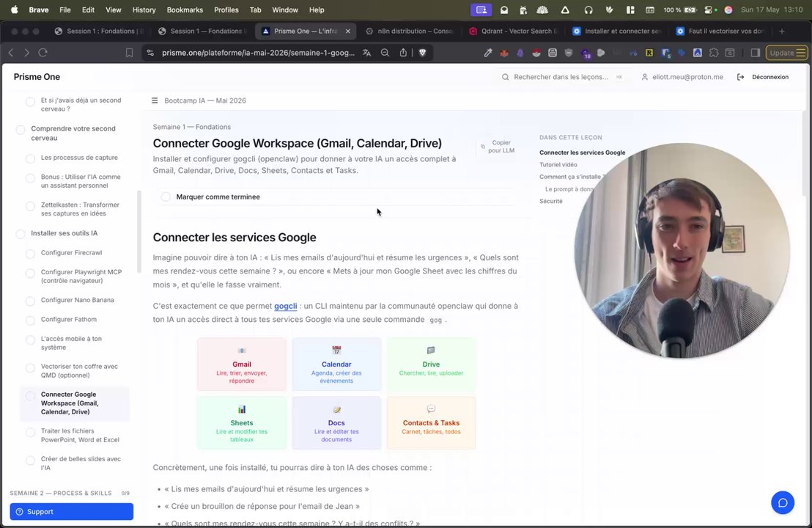Viewport: 812px width, 528px height.
Task: Open the Prisme One home logo
Action: pyautogui.click(x=37, y=77)
